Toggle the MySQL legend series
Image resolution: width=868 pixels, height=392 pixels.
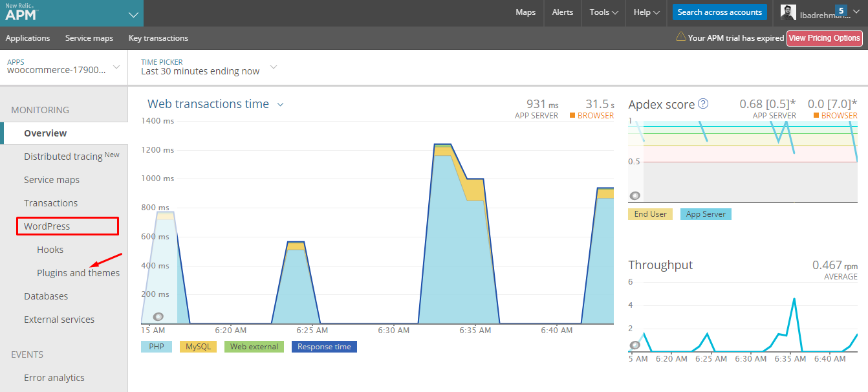(198, 347)
